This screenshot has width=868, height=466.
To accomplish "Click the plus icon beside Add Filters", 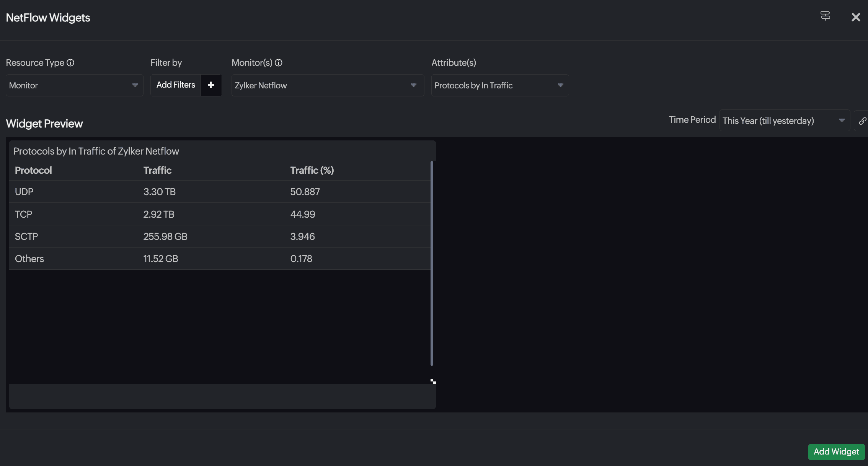I will pyautogui.click(x=211, y=85).
